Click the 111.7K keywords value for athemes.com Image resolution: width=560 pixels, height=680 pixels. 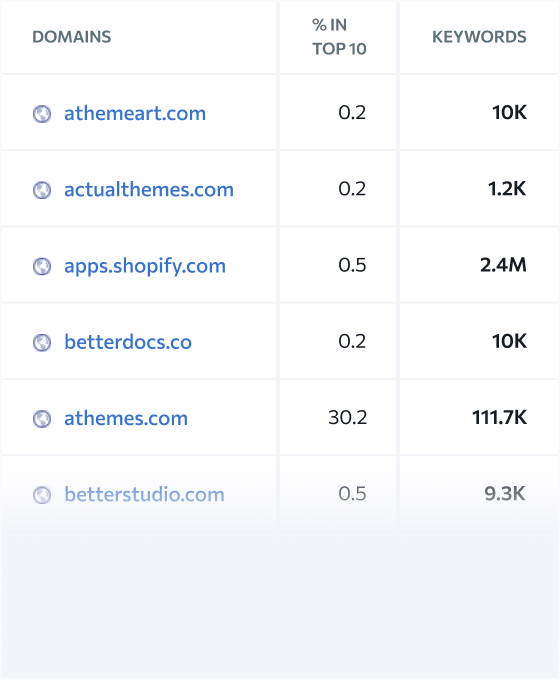[499, 418]
